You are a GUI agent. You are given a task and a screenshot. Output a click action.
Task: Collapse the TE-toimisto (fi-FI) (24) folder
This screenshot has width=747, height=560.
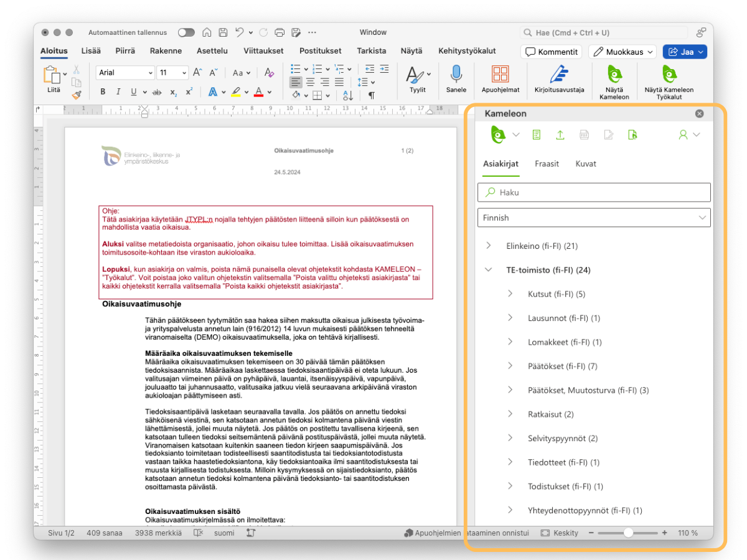pos(489,270)
